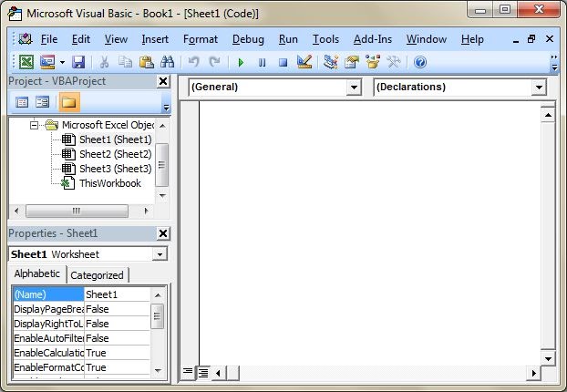Image resolution: width=567 pixels, height=392 pixels.
Task: Toggle Procedure View button in code window
Action: point(188,373)
